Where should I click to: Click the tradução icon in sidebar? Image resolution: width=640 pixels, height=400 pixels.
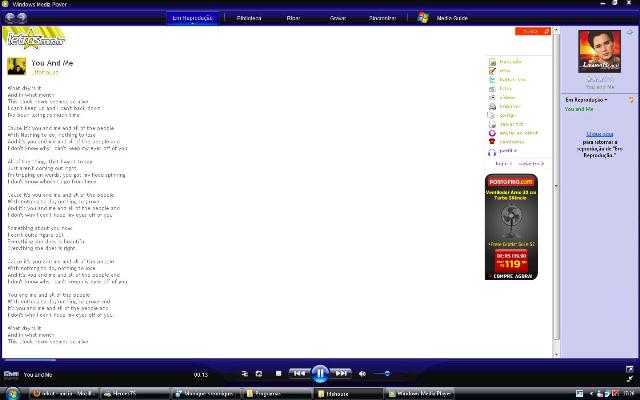pos(492,62)
